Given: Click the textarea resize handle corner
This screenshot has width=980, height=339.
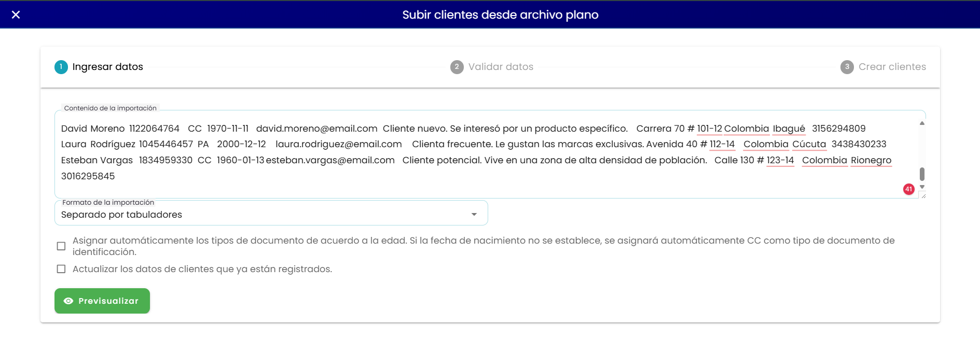Looking at the screenshot, I should 923,195.
